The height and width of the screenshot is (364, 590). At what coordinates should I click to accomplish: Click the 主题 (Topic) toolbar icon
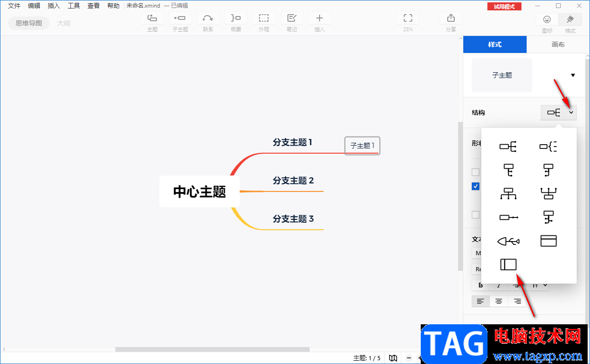pyautogui.click(x=152, y=18)
